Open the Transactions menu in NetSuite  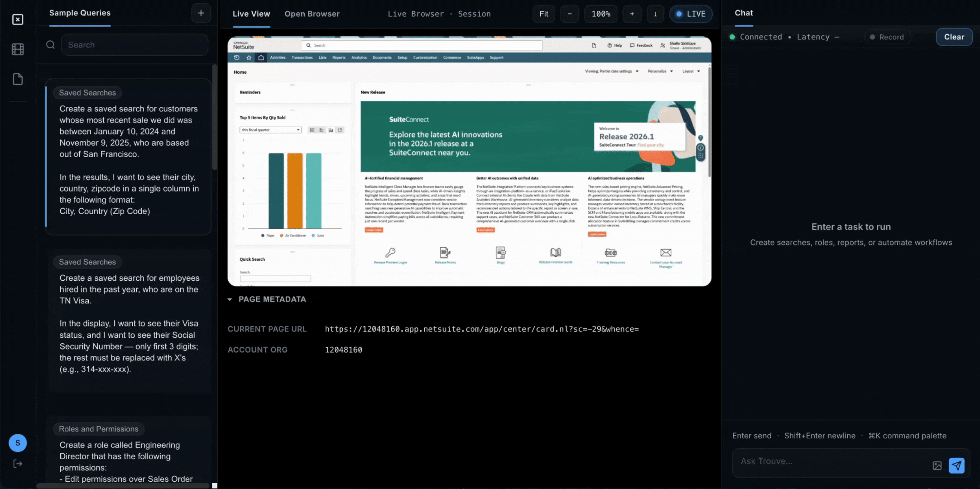[x=302, y=58]
